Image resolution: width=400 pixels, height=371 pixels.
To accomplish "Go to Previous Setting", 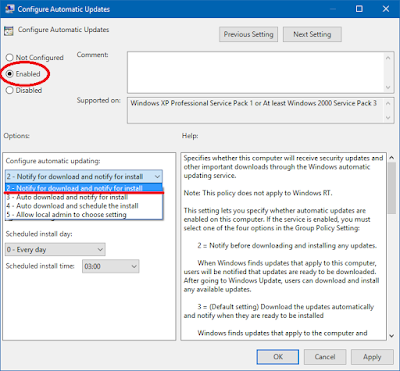I will pos(248,34).
